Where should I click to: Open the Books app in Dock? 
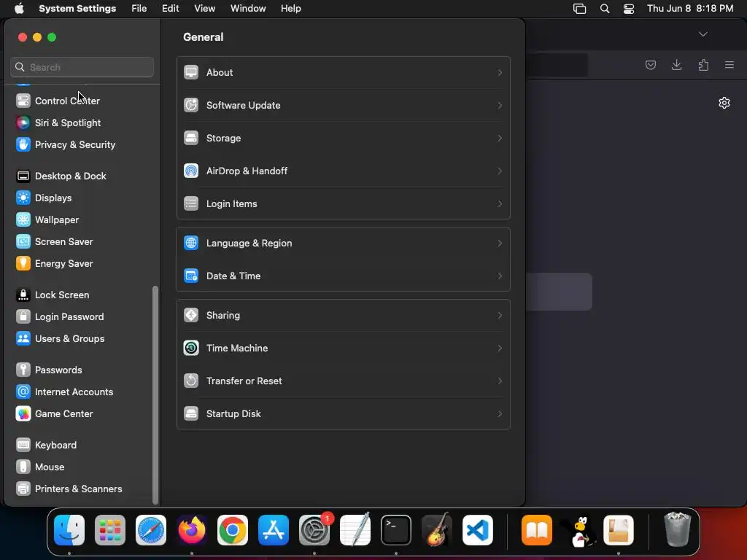537,531
